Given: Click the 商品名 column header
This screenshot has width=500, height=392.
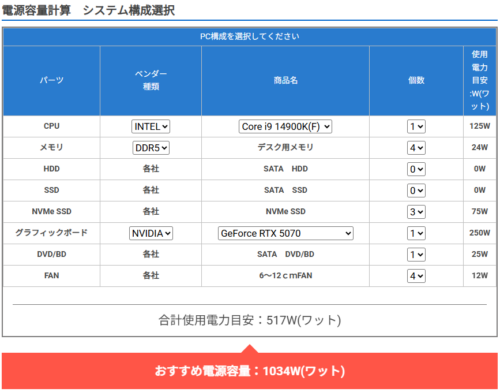Looking at the screenshot, I should click(x=286, y=80).
